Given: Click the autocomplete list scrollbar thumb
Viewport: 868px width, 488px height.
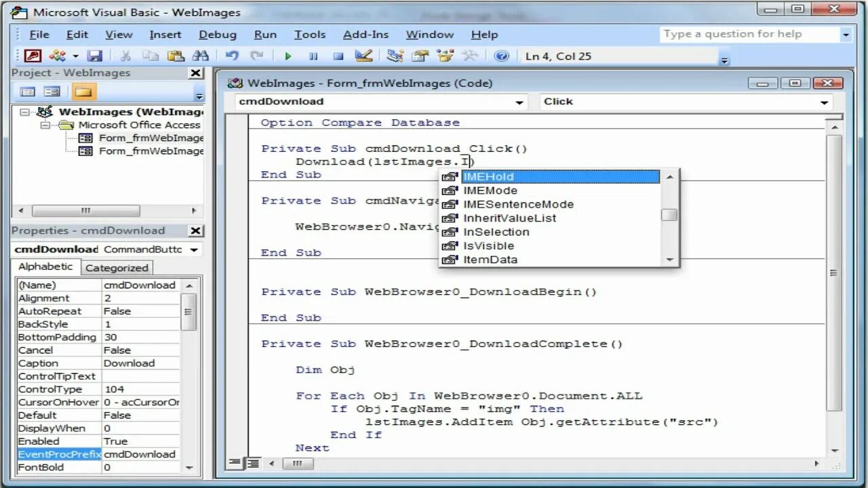Looking at the screenshot, I should tap(669, 215).
